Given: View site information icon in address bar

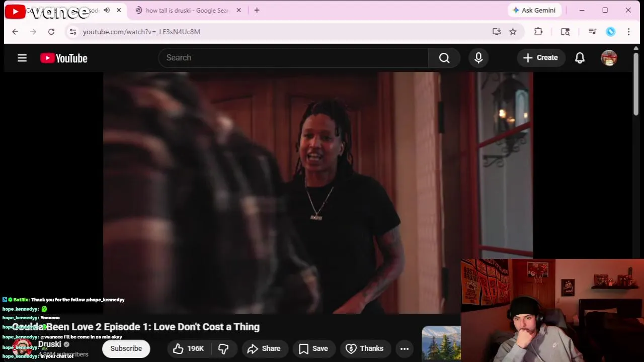Looking at the screenshot, I should coord(73,32).
